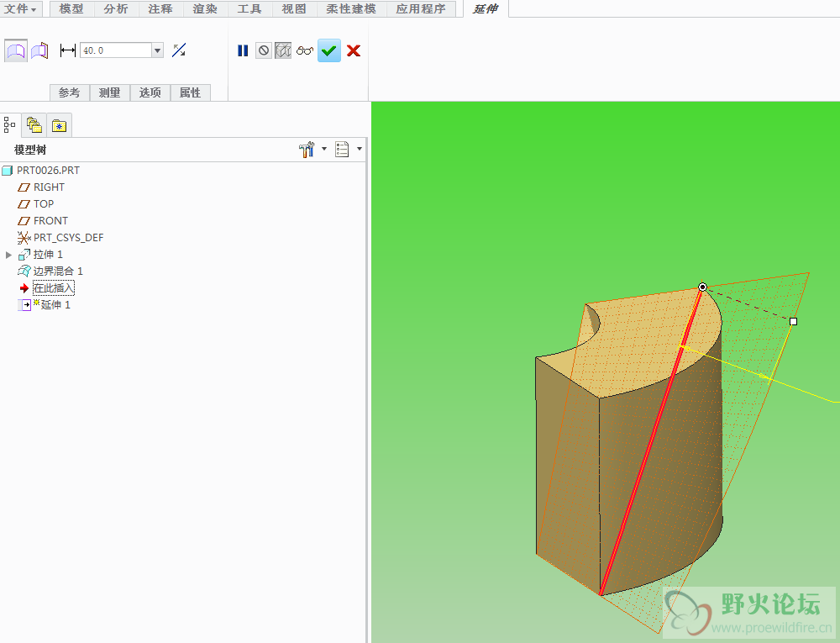This screenshot has height=643, width=840.
Task: Click the tree show-list icon
Action: click(x=343, y=149)
